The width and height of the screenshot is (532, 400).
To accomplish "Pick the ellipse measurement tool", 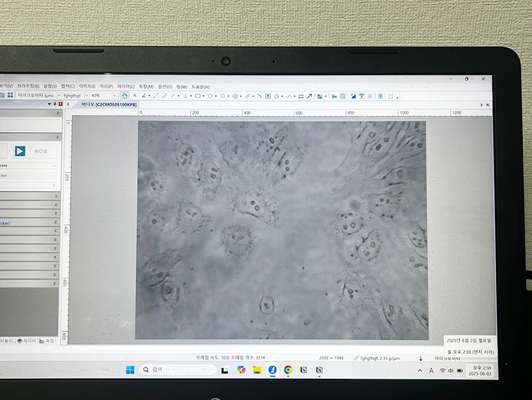I will [x=210, y=96].
